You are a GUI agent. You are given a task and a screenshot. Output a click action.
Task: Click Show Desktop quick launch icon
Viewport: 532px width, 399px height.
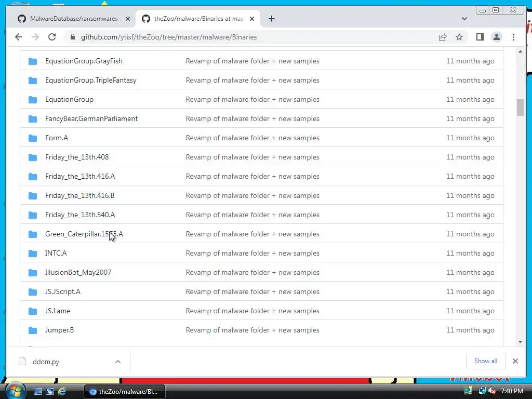(x=37, y=392)
